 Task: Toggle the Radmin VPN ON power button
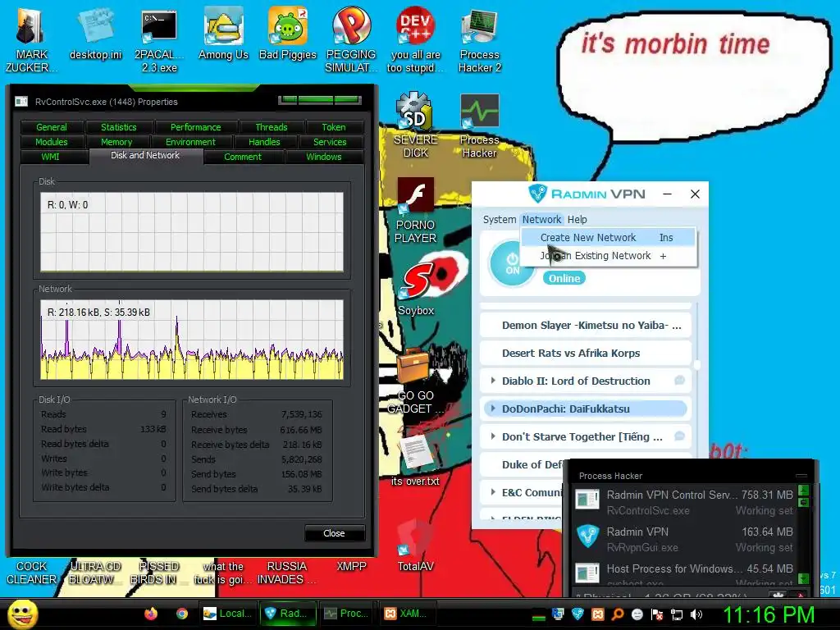coord(512,263)
